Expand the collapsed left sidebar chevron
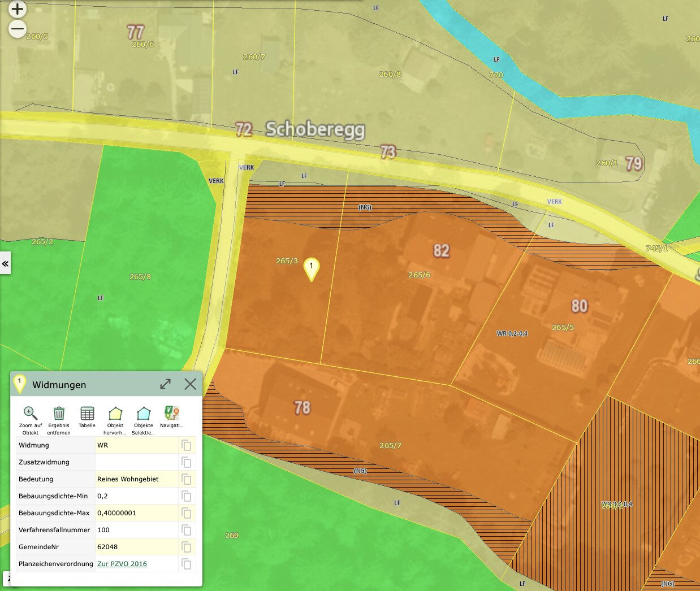700x591 pixels. coord(5,263)
